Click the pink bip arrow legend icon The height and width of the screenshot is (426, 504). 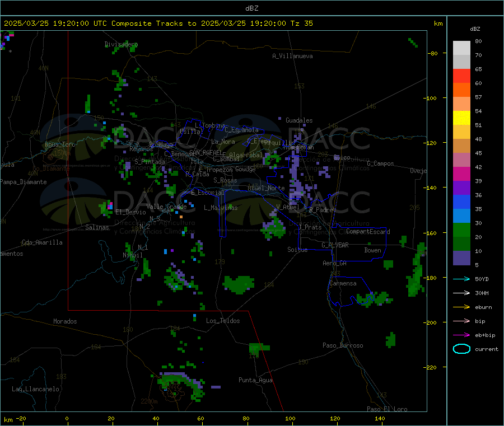(461, 321)
